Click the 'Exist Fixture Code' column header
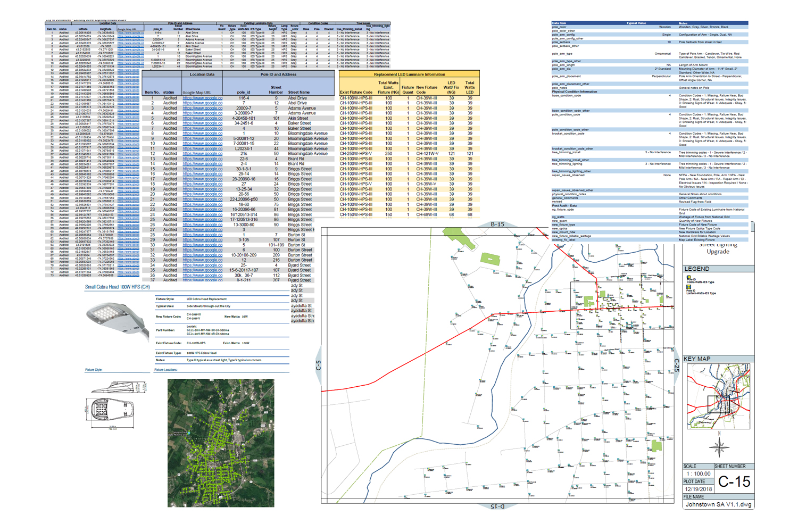798x532 pixels. [x=356, y=93]
